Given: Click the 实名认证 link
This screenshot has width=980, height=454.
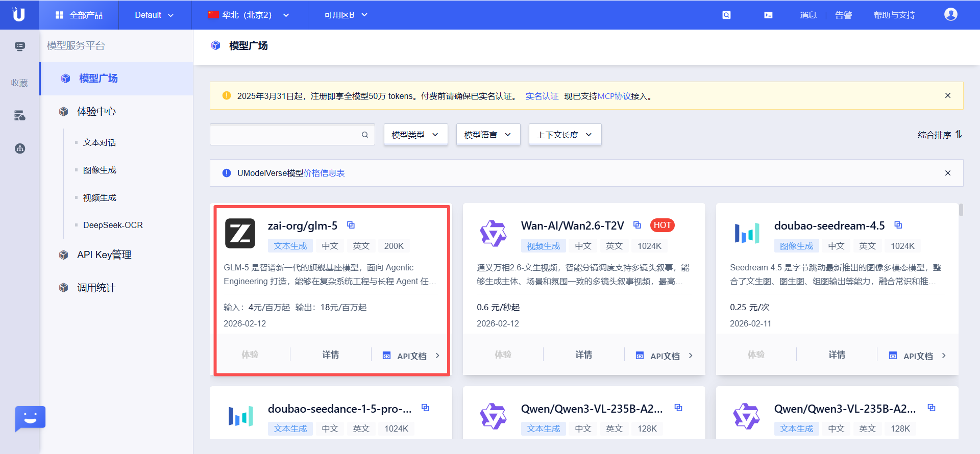Looking at the screenshot, I should pyautogui.click(x=542, y=96).
